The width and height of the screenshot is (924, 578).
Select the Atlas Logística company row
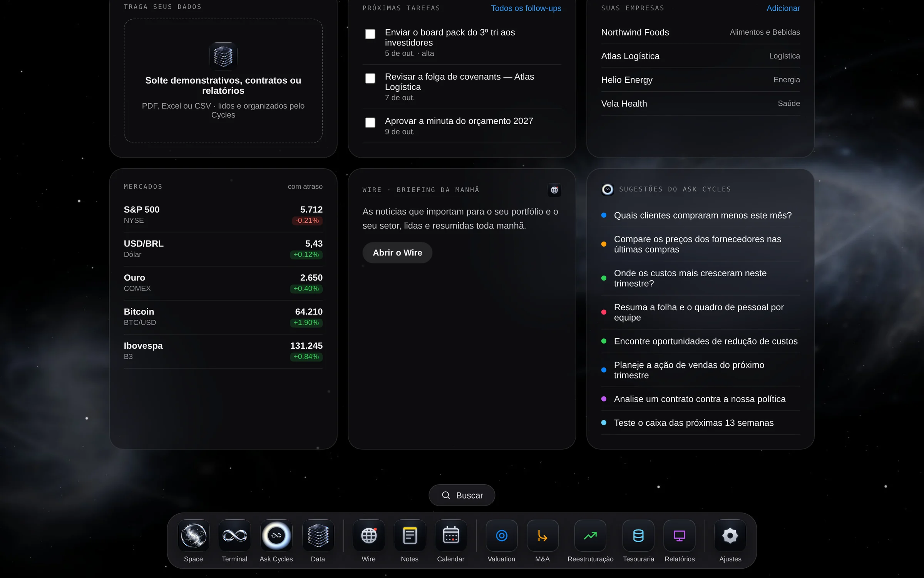point(700,56)
